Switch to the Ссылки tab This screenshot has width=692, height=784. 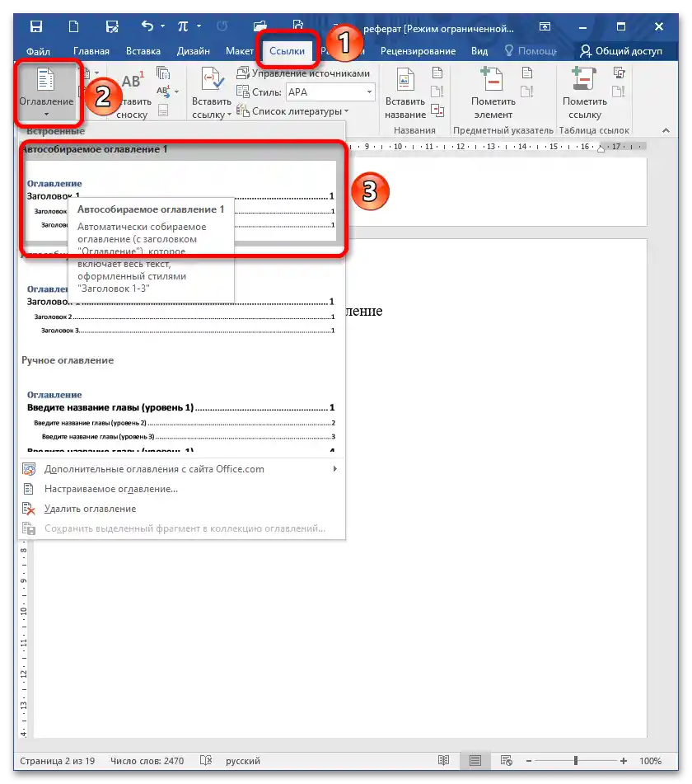287,51
